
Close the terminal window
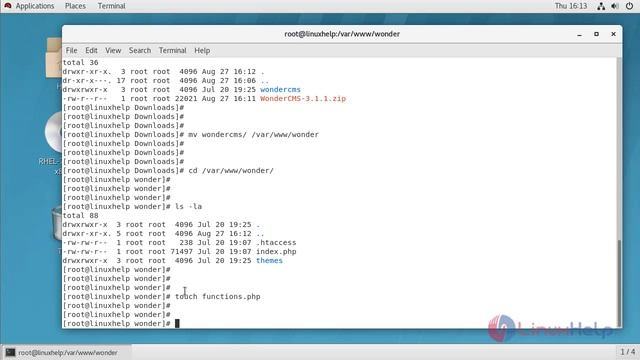(x=613, y=34)
